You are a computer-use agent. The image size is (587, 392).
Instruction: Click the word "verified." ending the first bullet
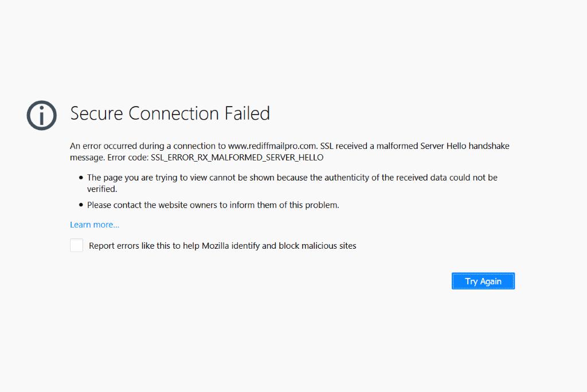(x=102, y=189)
